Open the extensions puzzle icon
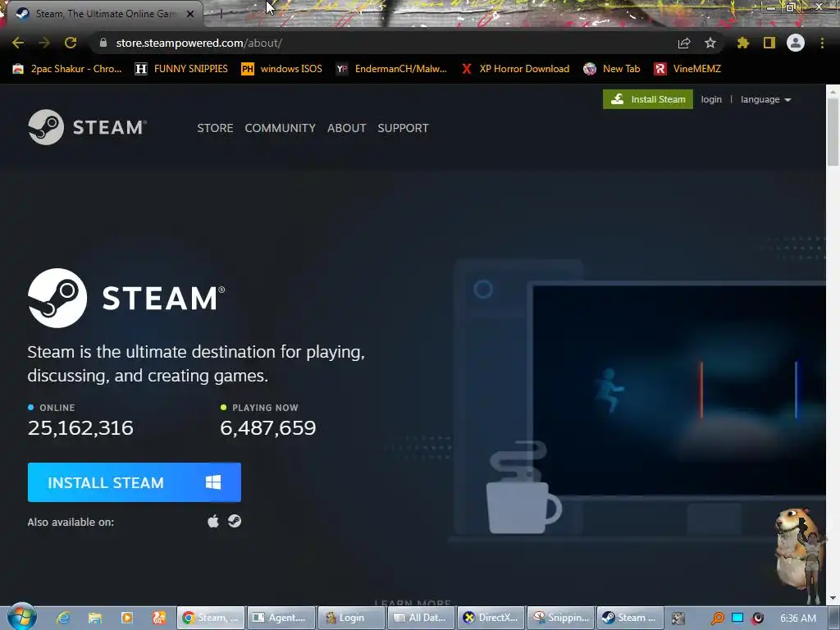 point(742,43)
